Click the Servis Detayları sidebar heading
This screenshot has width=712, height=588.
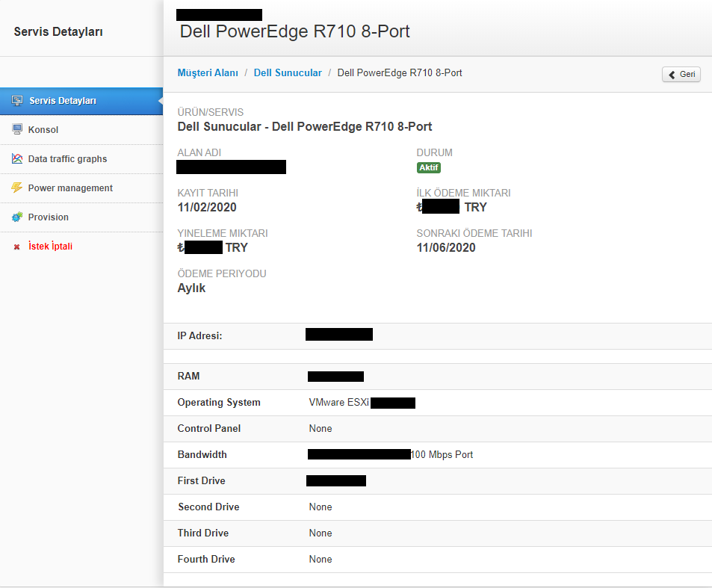pos(58,32)
